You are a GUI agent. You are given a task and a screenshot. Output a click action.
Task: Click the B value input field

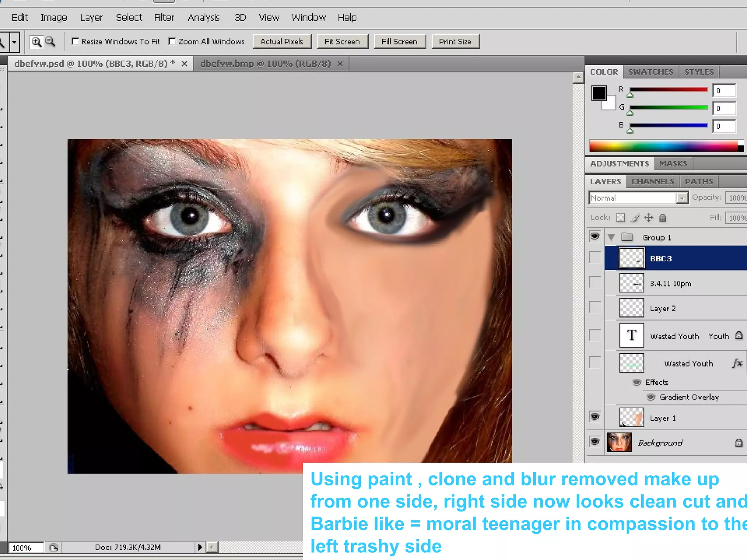click(724, 126)
